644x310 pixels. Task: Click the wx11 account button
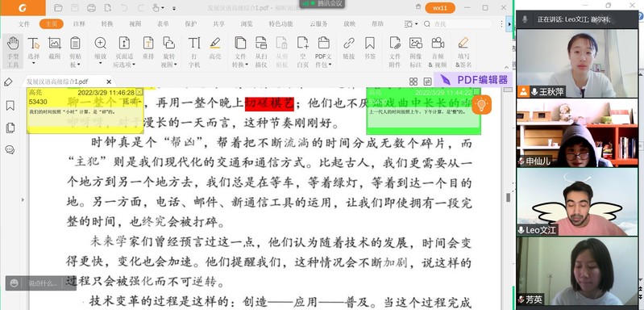[440, 8]
